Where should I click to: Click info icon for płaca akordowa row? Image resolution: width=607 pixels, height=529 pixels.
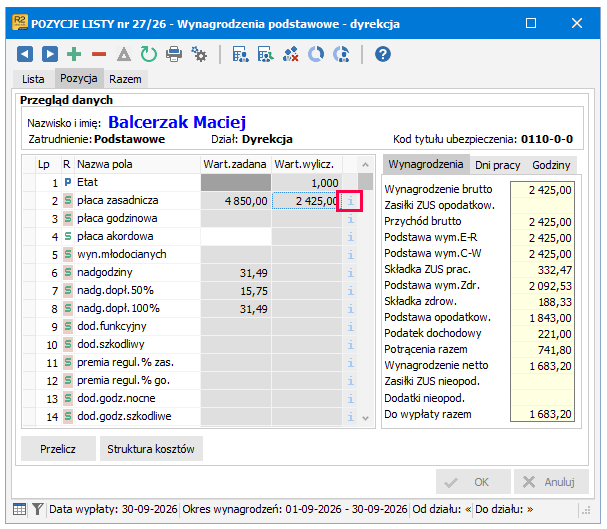point(350,237)
